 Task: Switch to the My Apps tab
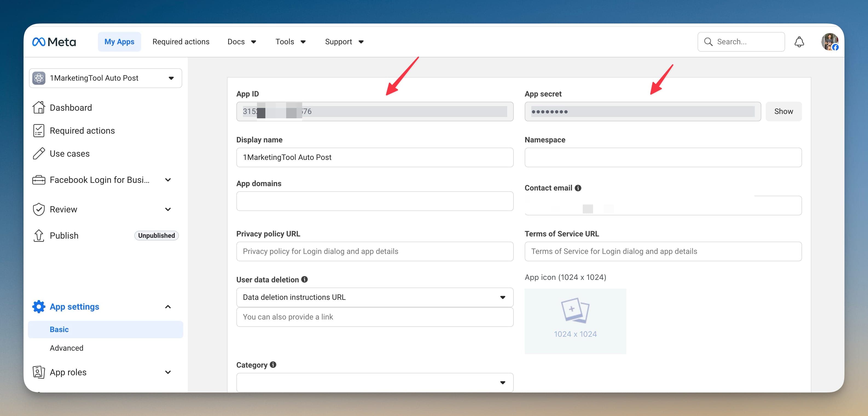119,42
